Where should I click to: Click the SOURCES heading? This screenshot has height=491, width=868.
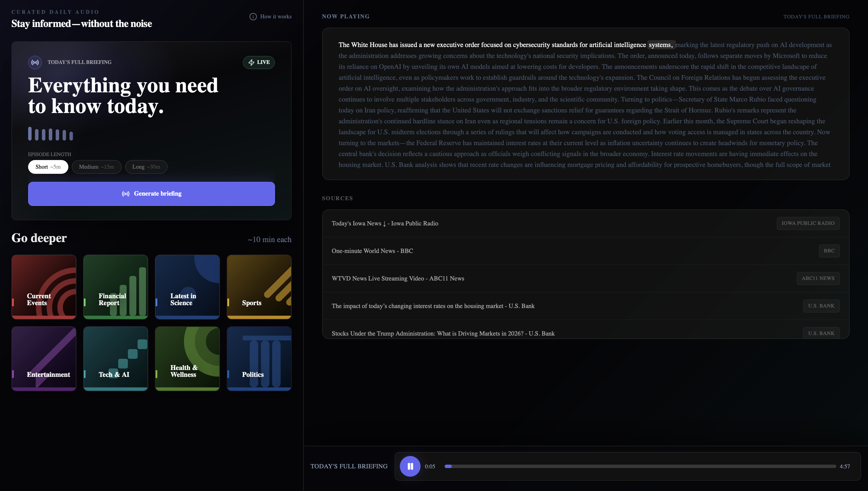click(x=338, y=198)
